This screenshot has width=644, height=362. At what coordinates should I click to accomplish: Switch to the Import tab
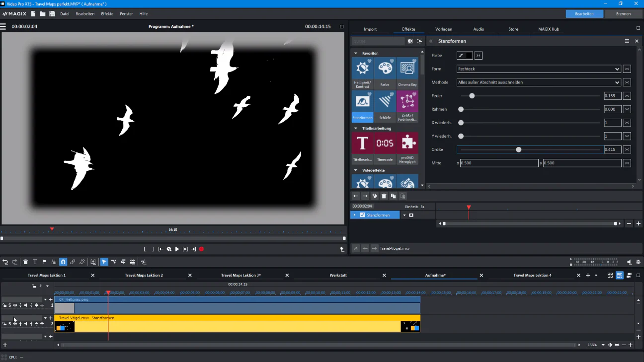click(x=370, y=29)
